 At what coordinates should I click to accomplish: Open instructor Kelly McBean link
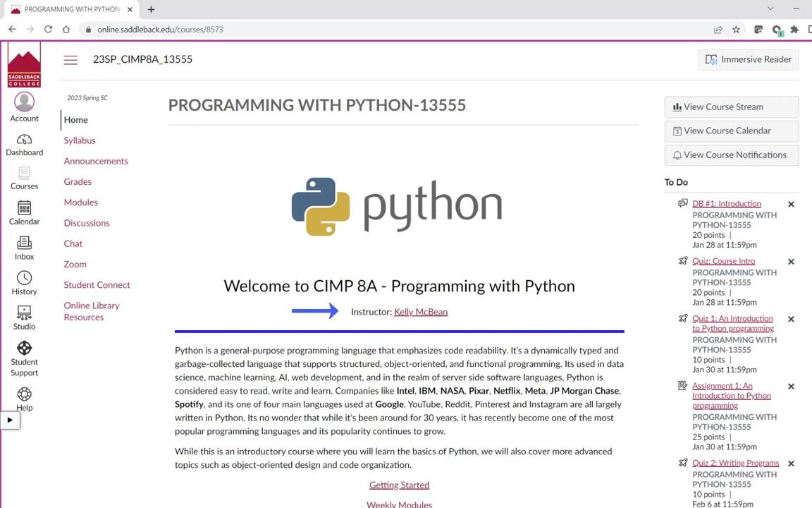tap(421, 312)
